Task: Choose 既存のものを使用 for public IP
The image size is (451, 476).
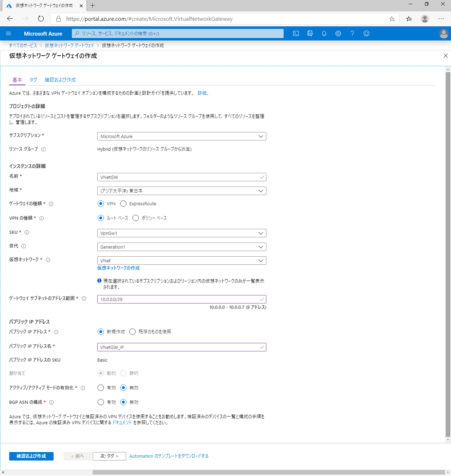Action: tap(132, 332)
